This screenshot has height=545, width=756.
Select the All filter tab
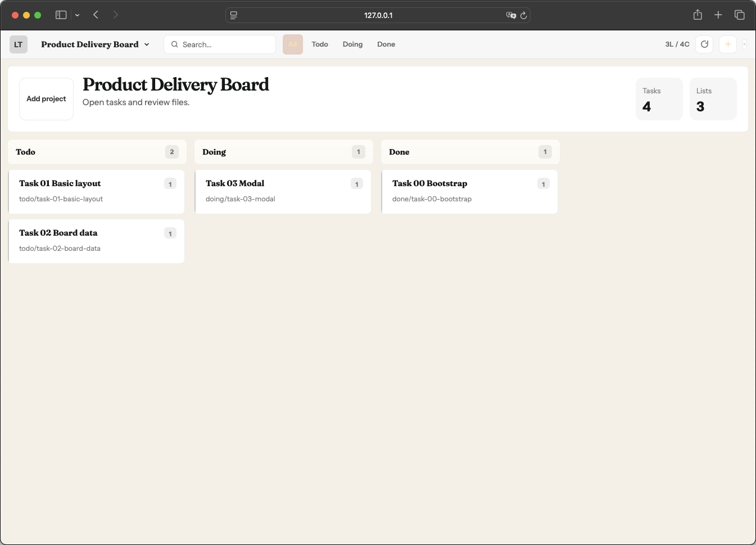coord(292,44)
